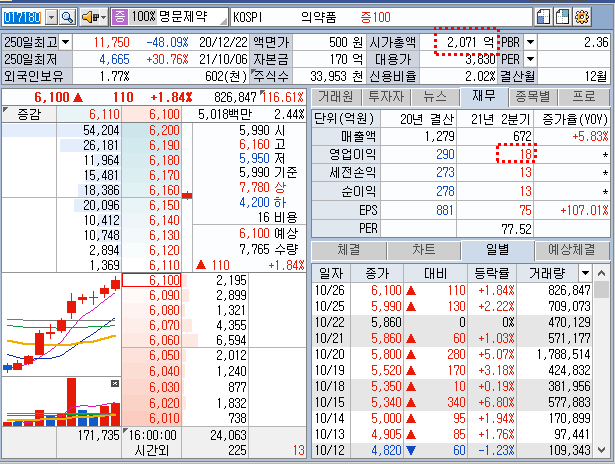Click the 종가 column header

[377, 273]
